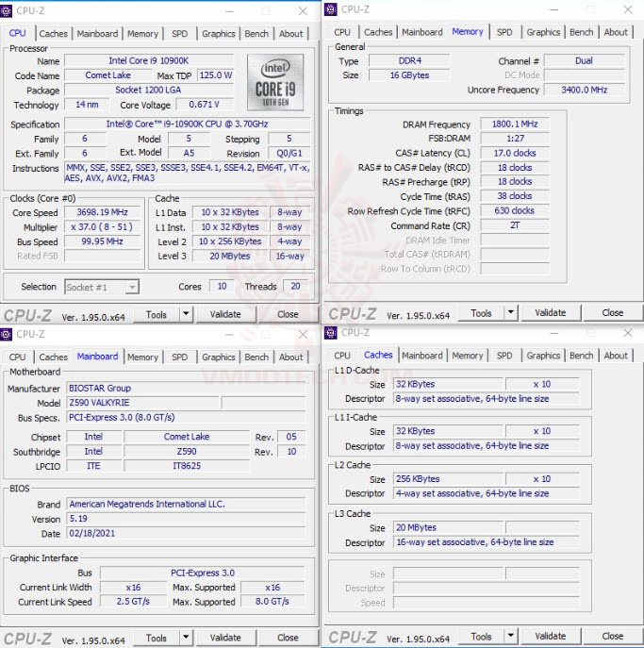This screenshot has width=644, height=648.
Task: Expand Tools dropdown arrow in Mainboard window
Action: point(186,638)
